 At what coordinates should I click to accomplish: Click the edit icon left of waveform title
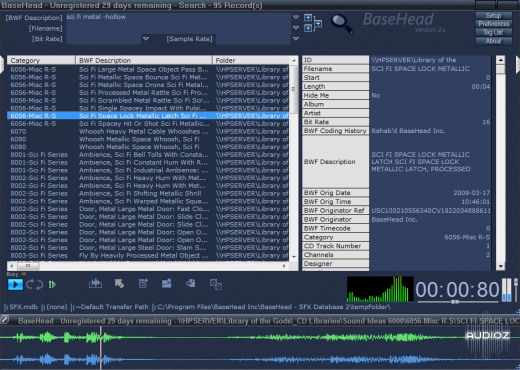tap(4, 319)
